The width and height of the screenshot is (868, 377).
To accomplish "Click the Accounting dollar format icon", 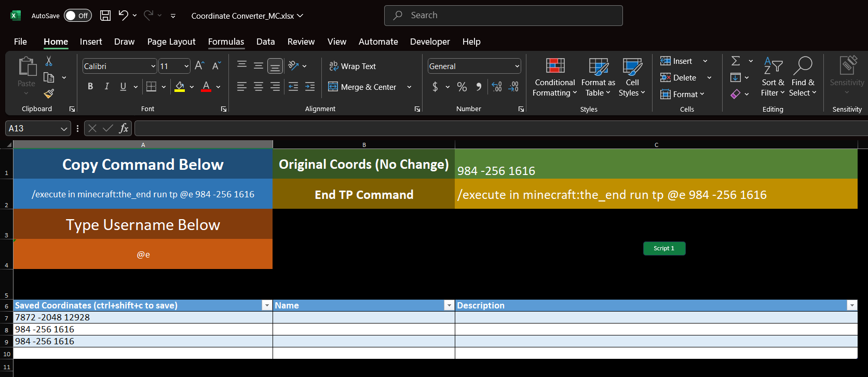I will [x=435, y=87].
